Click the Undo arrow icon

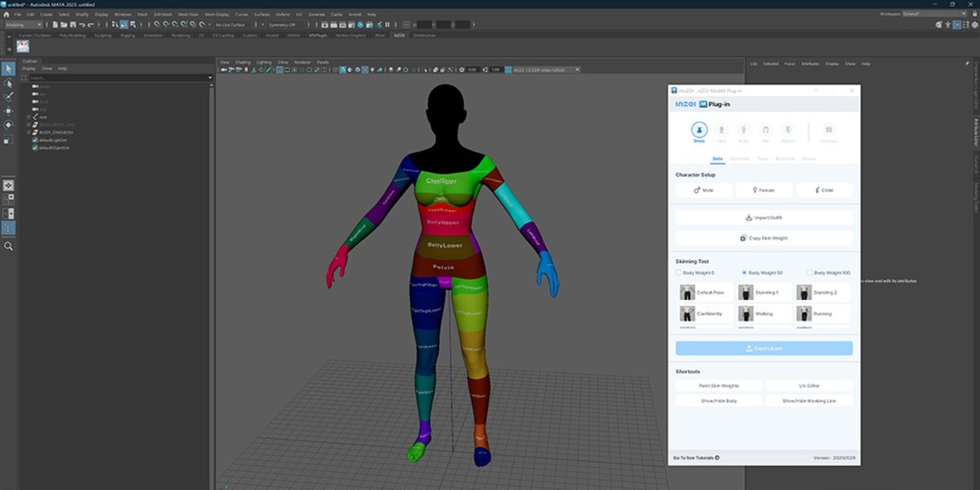pyautogui.click(x=82, y=24)
